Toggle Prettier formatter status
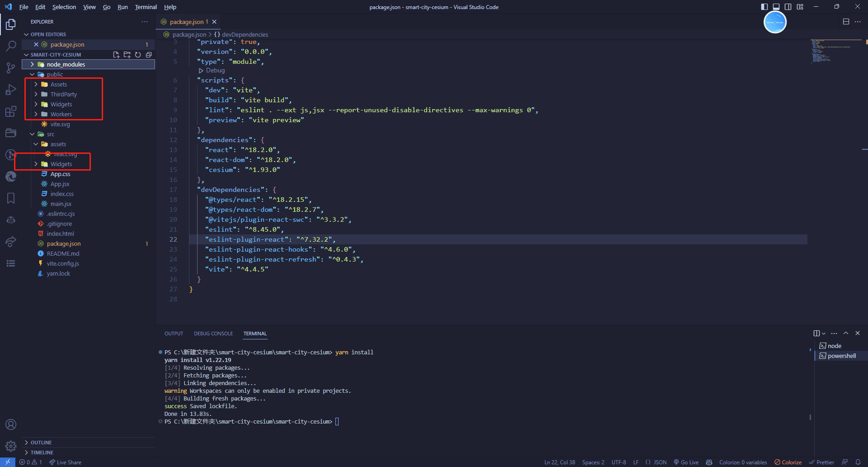Viewport: 868px width, 467px height. (x=821, y=462)
